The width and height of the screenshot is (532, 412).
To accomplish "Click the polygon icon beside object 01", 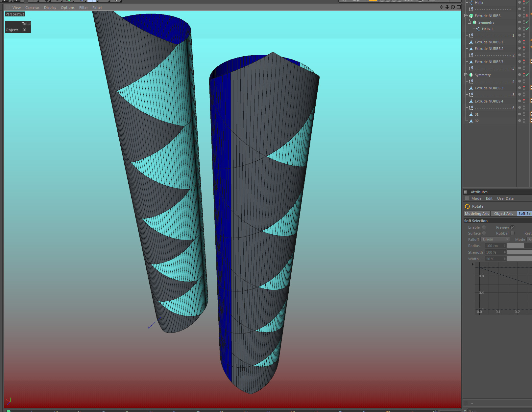I will point(471,114).
